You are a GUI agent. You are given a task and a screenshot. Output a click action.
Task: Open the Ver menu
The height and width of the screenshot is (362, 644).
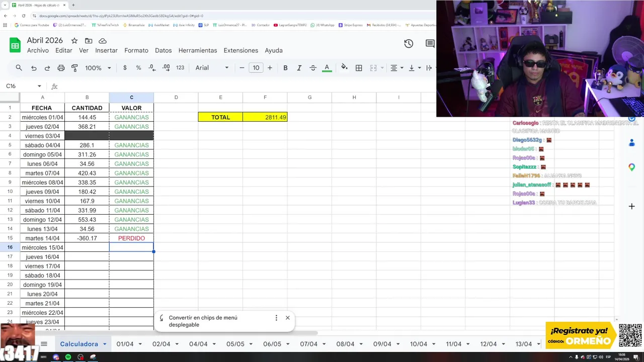tap(84, 50)
